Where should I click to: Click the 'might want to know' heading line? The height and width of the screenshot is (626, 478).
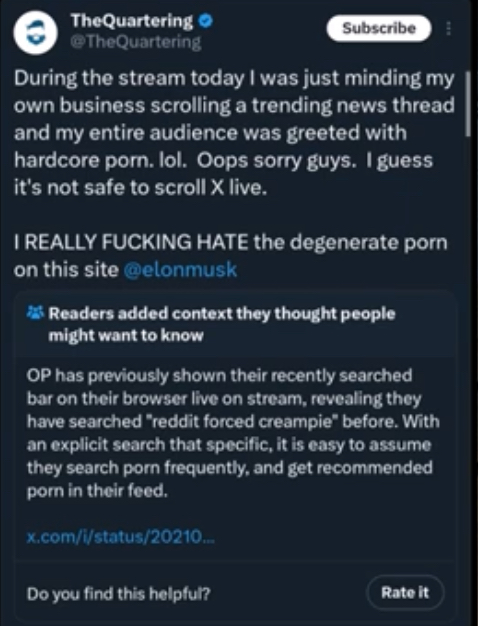point(125,335)
